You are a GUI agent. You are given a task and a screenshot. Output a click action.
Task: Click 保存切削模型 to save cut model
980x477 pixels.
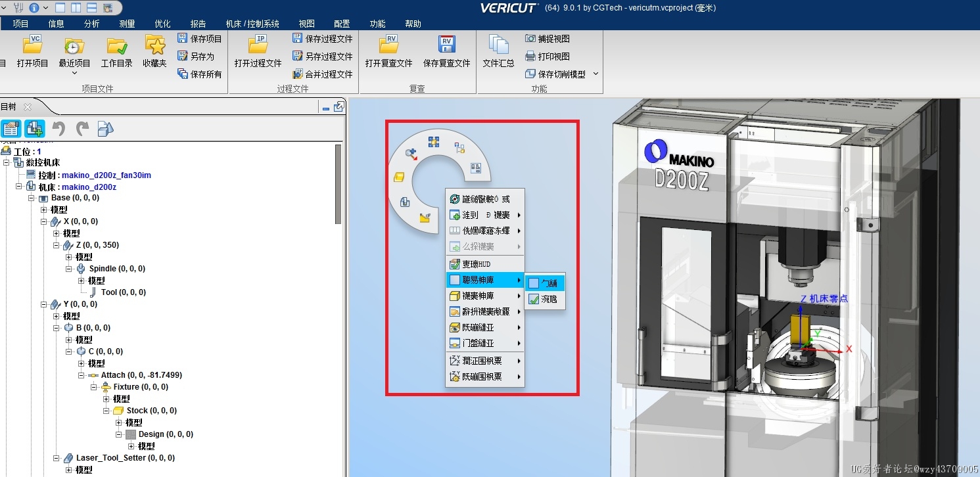[x=555, y=74]
